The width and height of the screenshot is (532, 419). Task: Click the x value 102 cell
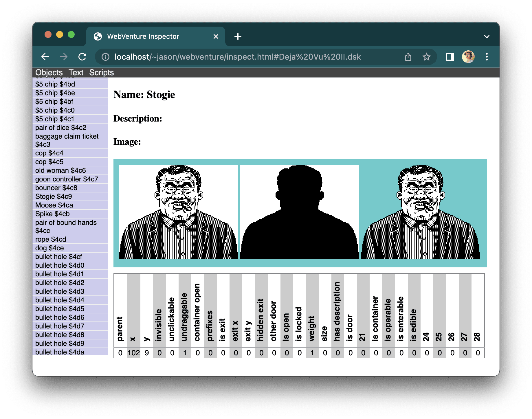133,353
